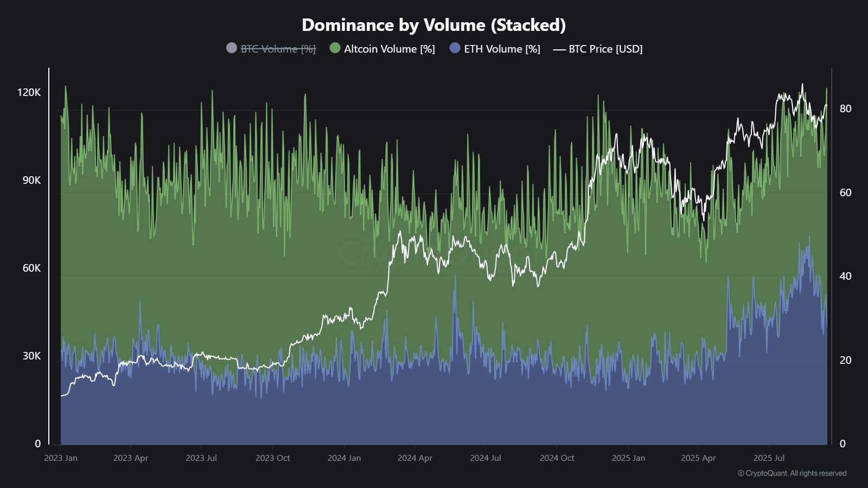Click the 2023 Jan axis label

pos(60,458)
